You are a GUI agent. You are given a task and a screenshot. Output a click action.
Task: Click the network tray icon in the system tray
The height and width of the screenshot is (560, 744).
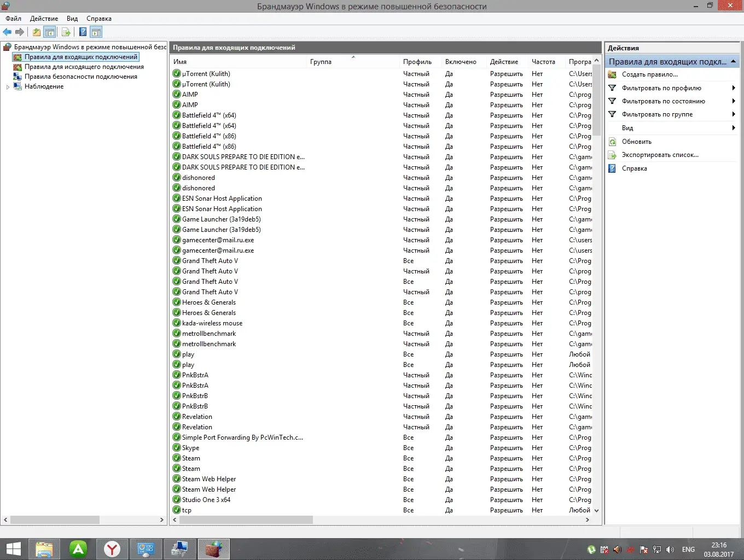click(x=657, y=550)
